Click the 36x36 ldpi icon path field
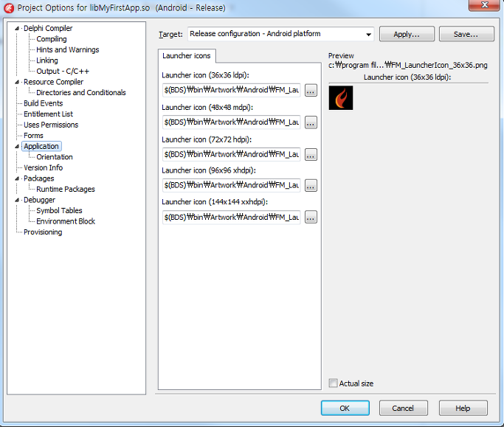Viewport: 504px width, 427px height. pos(232,90)
